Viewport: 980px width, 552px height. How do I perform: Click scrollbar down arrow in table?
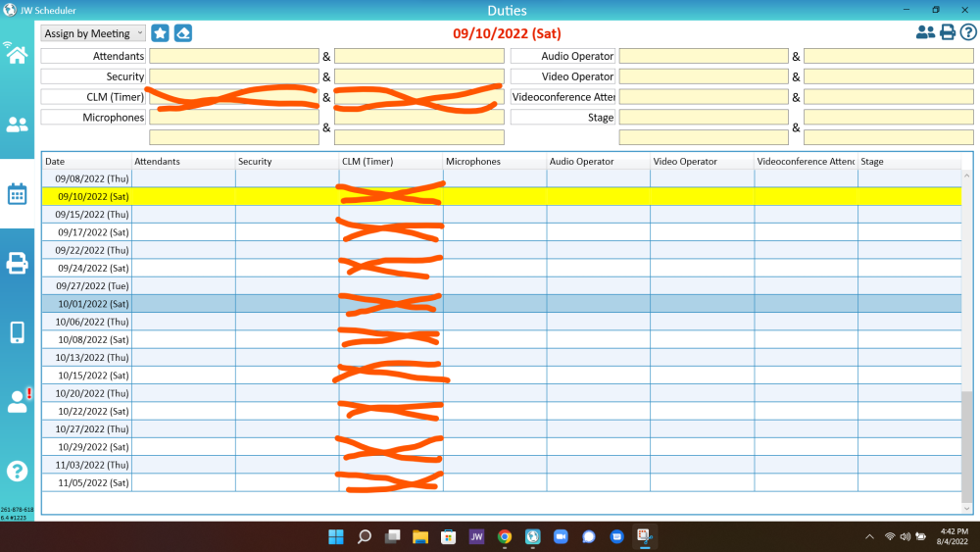pos(967,508)
